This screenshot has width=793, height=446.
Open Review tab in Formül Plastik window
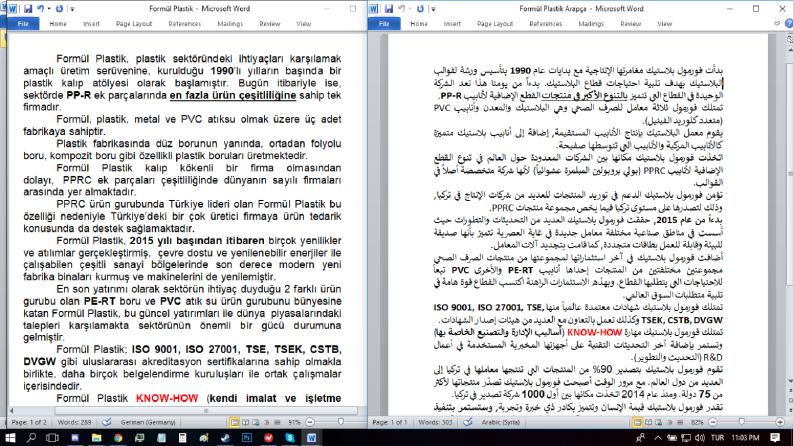coord(270,24)
